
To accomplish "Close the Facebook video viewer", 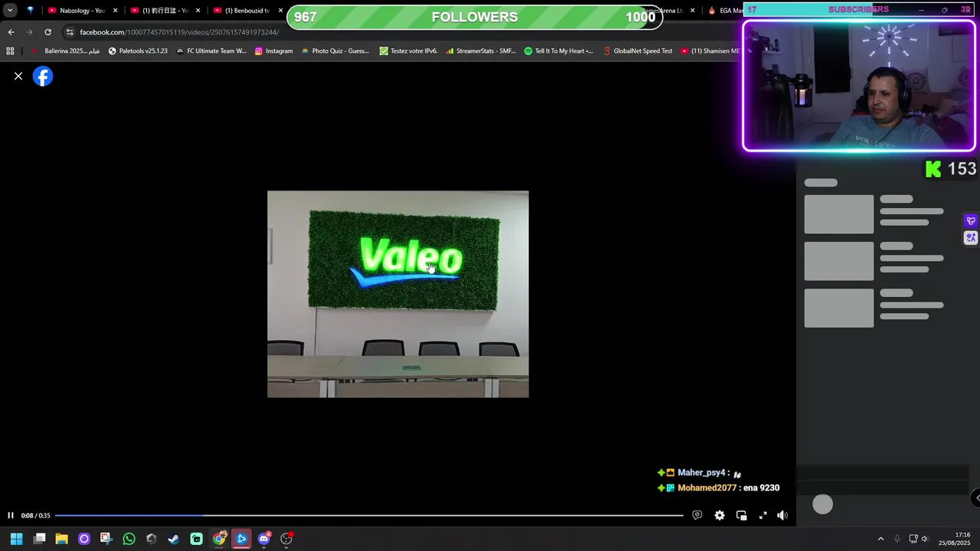I will click(18, 77).
